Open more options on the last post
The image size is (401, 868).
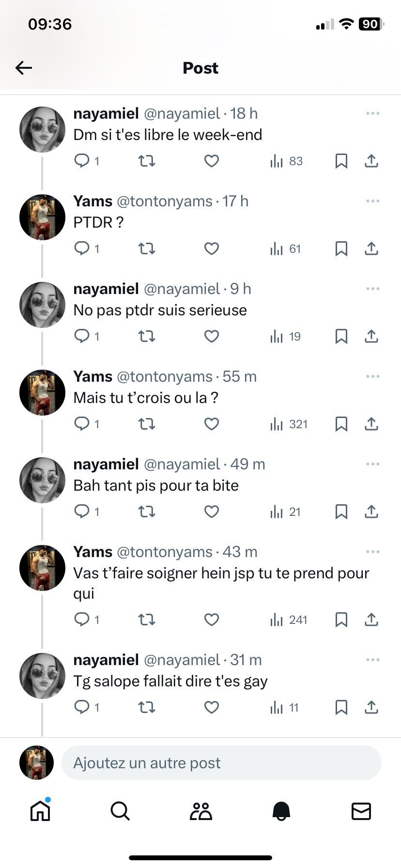coord(372,660)
